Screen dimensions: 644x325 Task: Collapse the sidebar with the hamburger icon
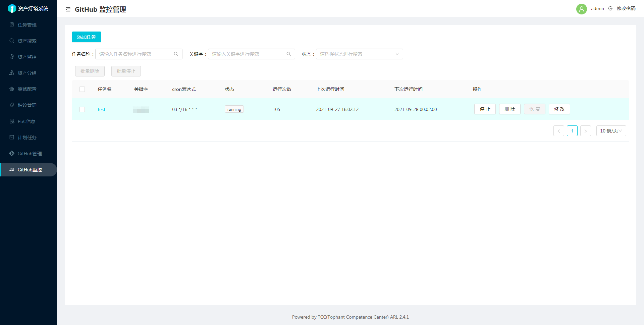point(68,9)
